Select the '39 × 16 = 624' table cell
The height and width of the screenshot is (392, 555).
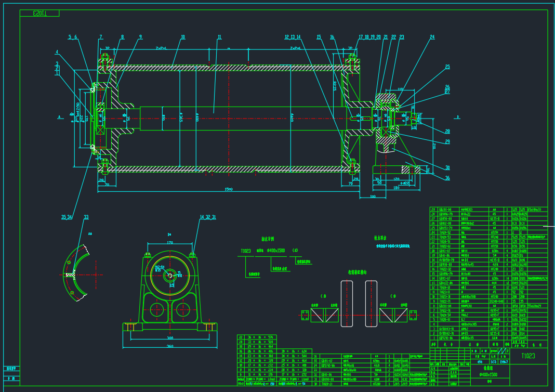click(294, 351)
